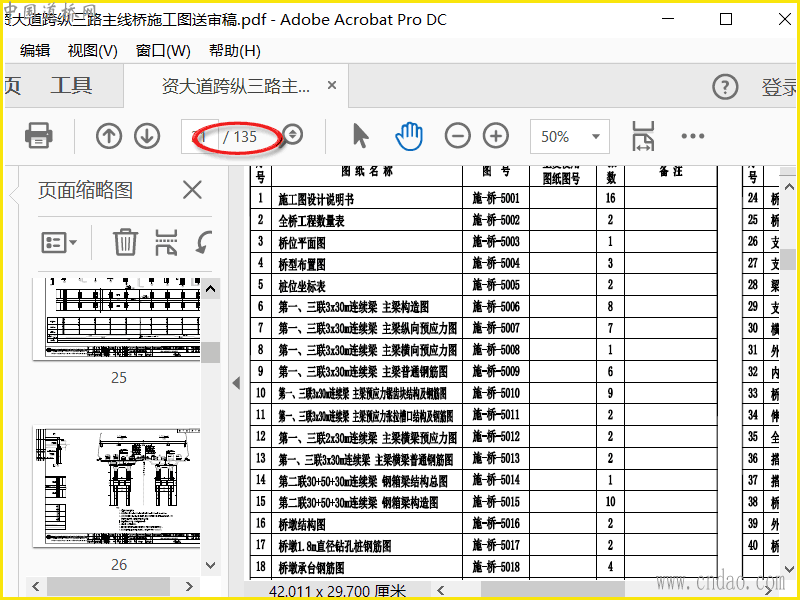Screen dimensions: 800x600
Task: Click the fit page width icon
Action: 643,136
